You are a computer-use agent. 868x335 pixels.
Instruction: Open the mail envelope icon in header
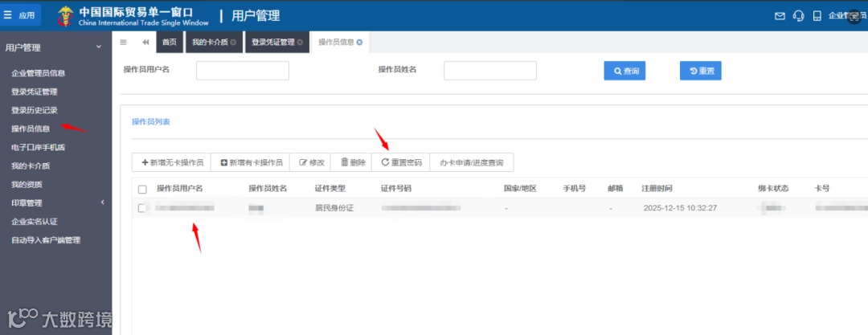(x=780, y=16)
